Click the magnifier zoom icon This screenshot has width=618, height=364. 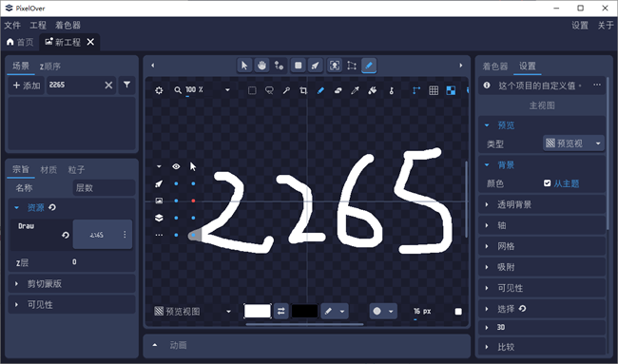point(178,90)
